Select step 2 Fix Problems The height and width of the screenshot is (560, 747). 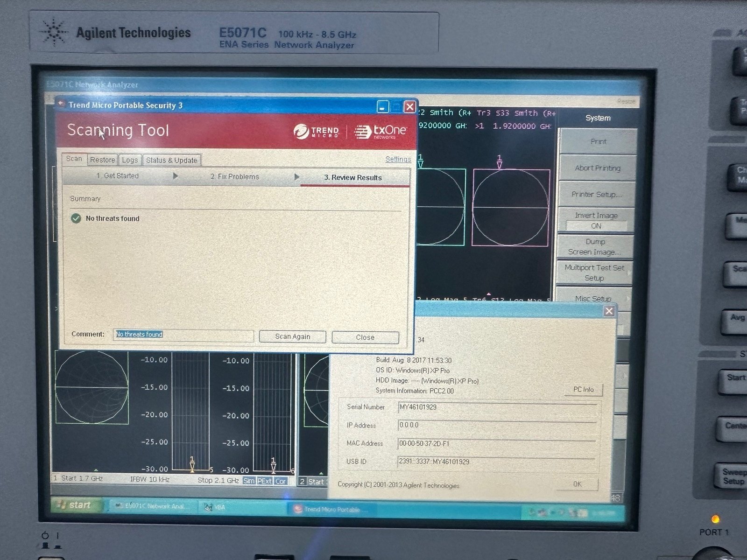coord(234,176)
